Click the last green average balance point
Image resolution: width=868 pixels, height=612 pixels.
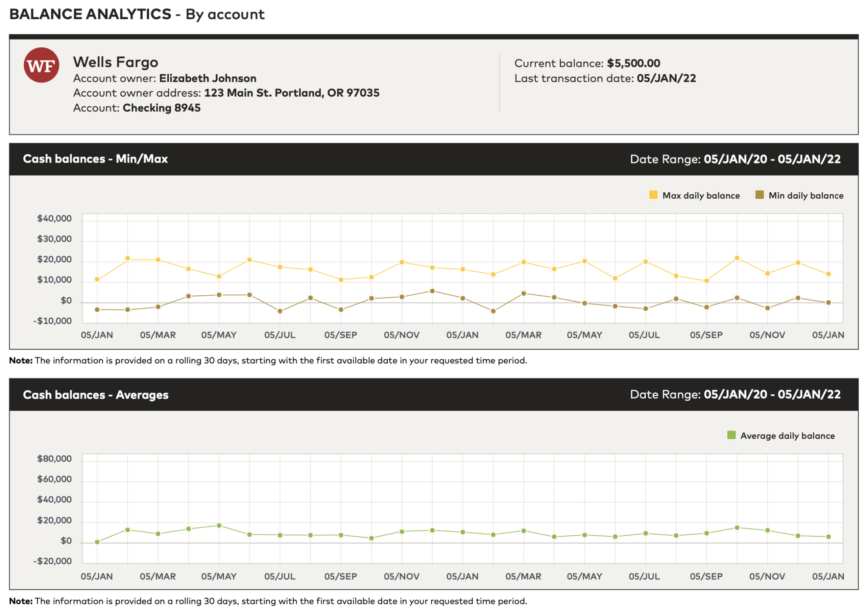click(828, 537)
